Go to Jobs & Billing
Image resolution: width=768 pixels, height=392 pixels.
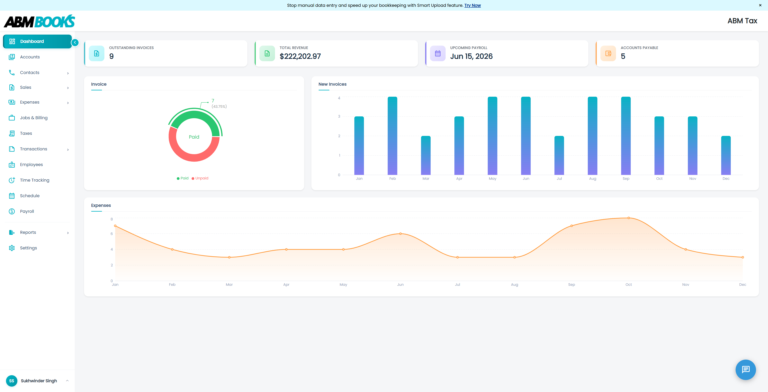[37, 118]
